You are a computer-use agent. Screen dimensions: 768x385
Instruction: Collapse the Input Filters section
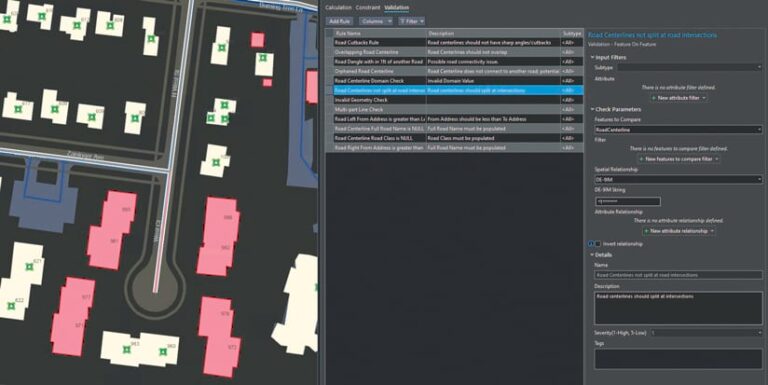(x=592, y=57)
